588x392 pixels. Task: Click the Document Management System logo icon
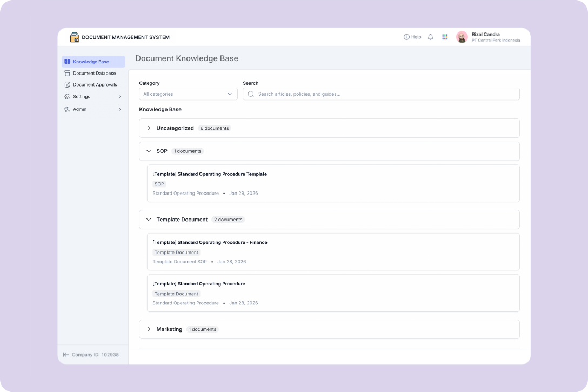[x=75, y=37]
